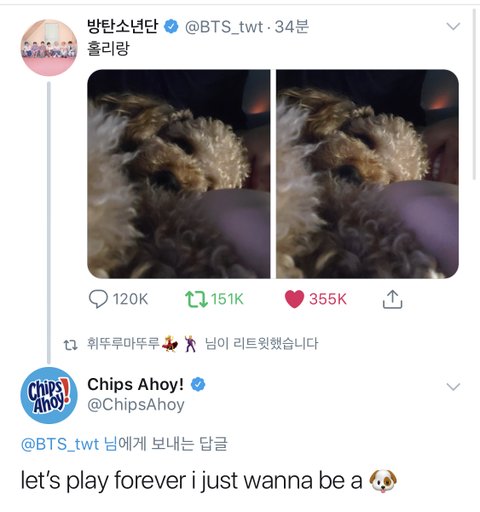Like the tweet with heart icon
Image resolution: width=480 pixels, height=512 pixels.
294,299
